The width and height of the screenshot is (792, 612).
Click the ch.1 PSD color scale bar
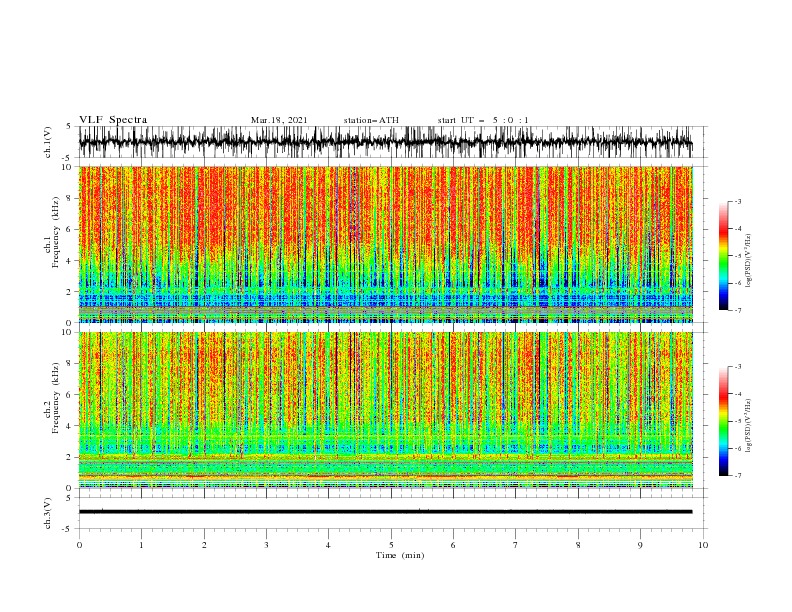click(x=723, y=256)
